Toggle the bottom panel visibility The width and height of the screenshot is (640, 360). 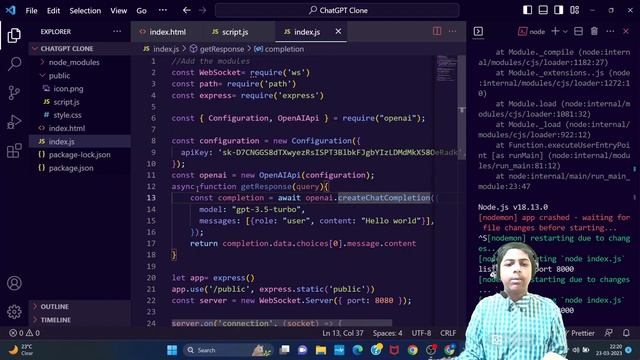click(x=543, y=10)
